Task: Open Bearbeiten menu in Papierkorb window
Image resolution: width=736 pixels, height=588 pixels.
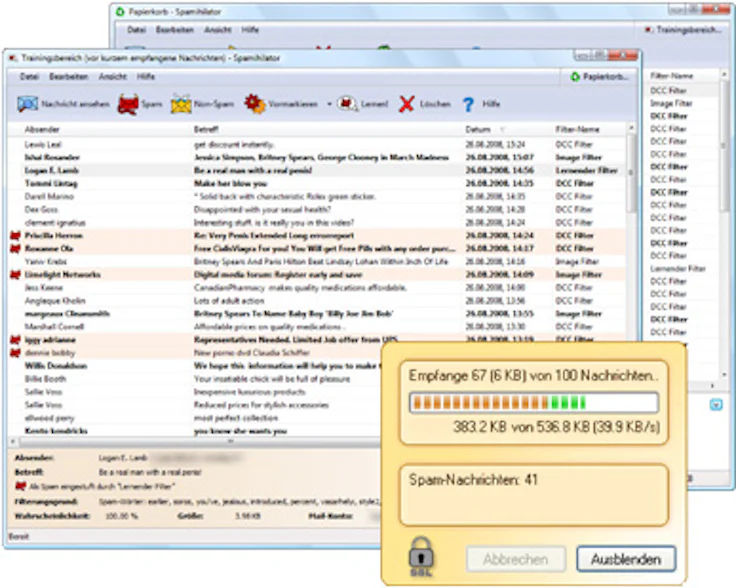Action: click(175, 30)
